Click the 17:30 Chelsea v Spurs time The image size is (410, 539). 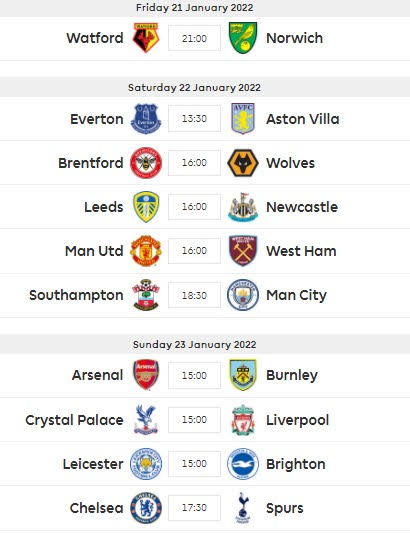click(x=195, y=508)
